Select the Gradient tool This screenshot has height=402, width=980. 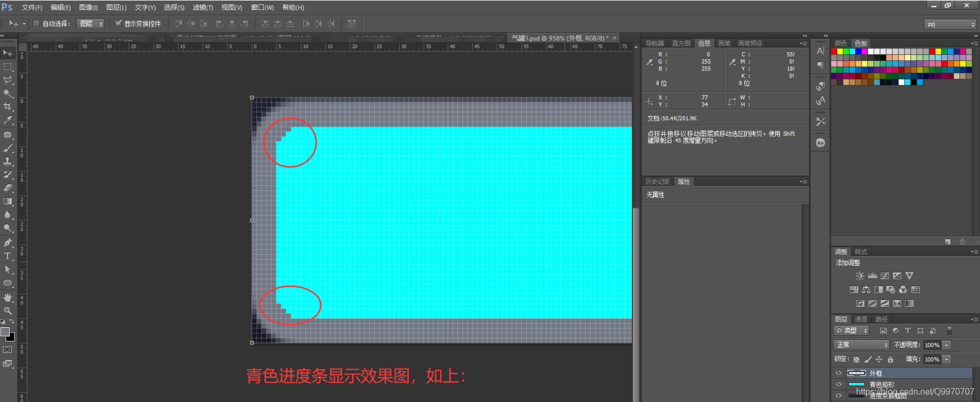(x=8, y=202)
